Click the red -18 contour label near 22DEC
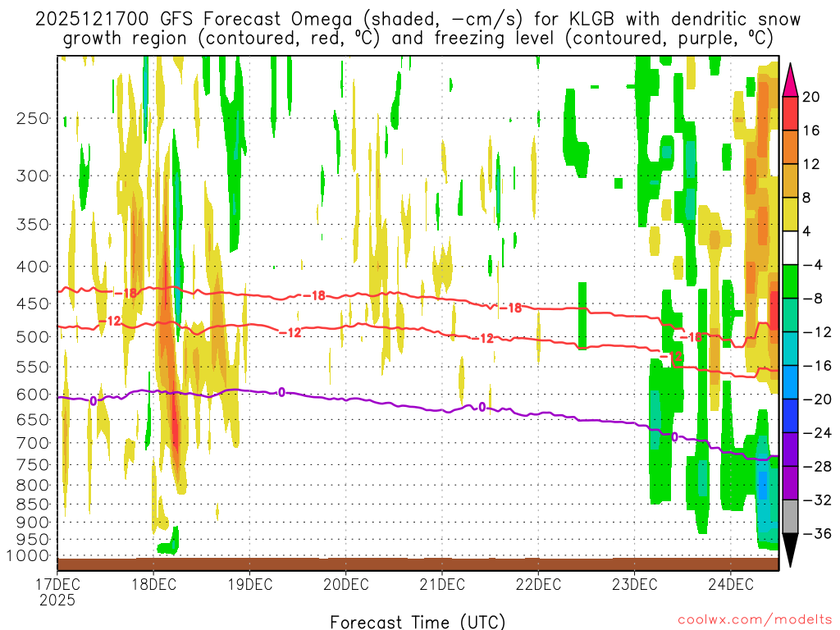 (x=510, y=308)
